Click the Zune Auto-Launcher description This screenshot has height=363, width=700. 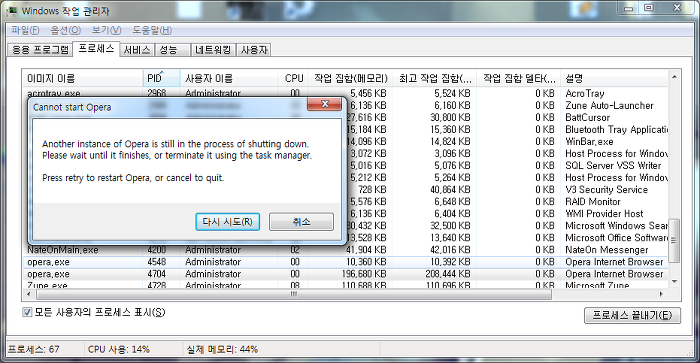[609, 106]
